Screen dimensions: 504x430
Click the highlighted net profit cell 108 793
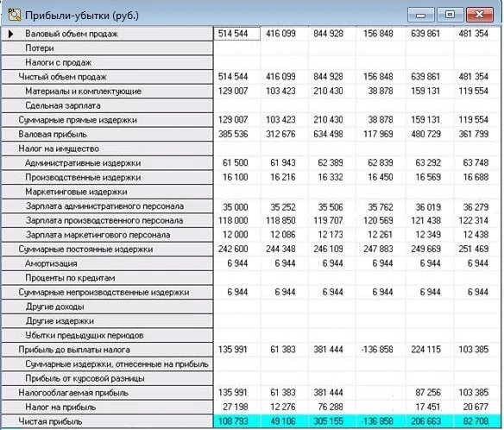[236, 421]
